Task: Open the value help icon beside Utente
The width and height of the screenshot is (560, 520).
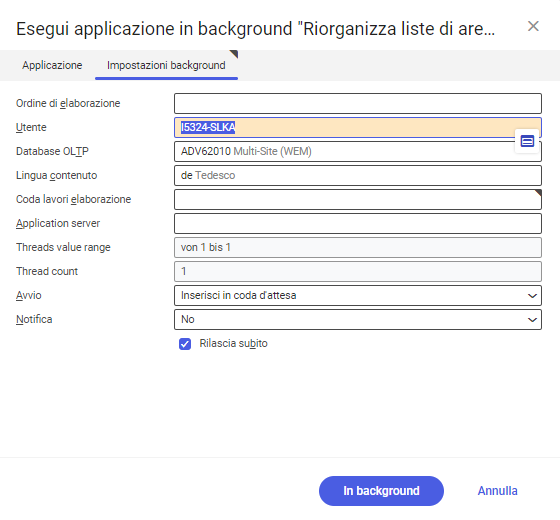Action: click(x=527, y=141)
